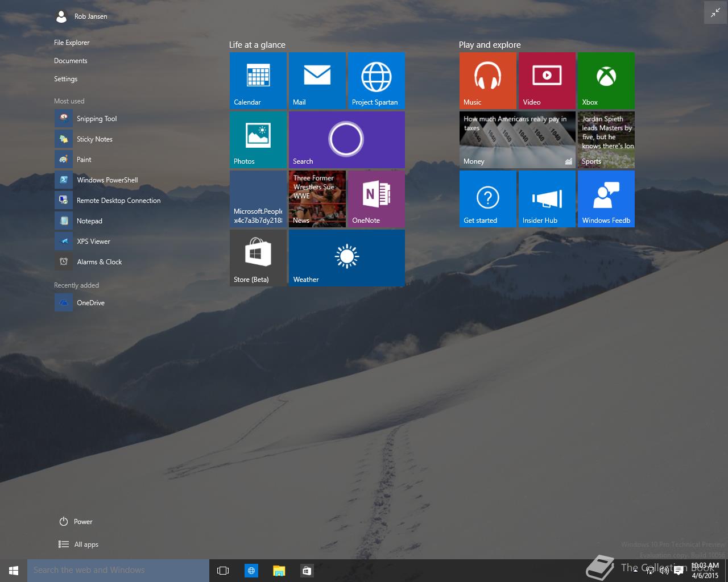728x582 pixels.
Task: Open the News live tile
Action: click(317, 199)
